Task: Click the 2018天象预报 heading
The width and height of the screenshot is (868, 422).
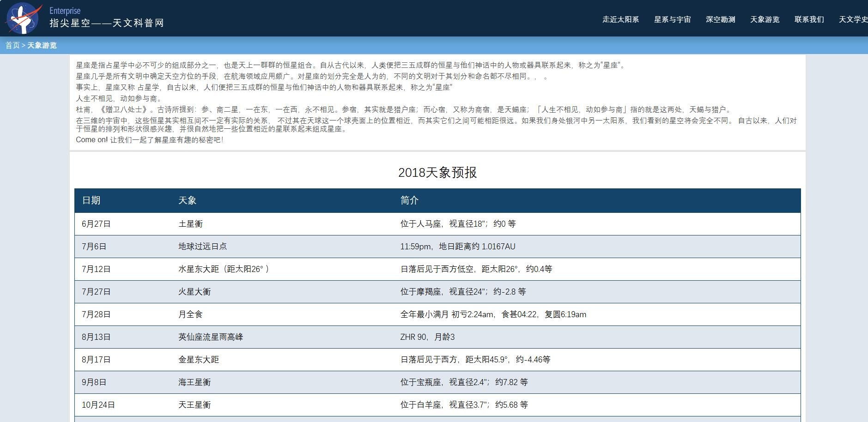Action: point(438,173)
